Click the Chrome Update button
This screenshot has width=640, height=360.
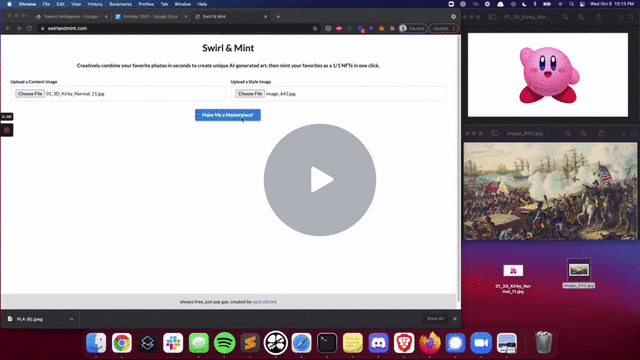click(443, 29)
